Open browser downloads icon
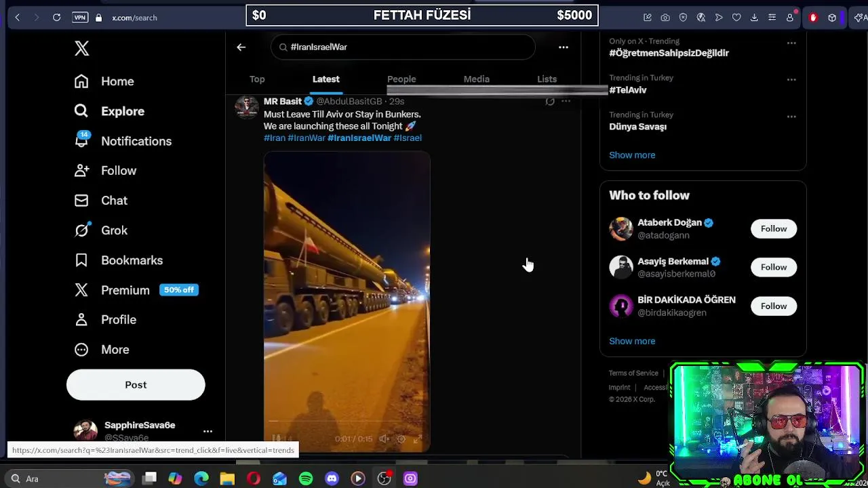This screenshot has width=868, height=488. (754, 18)
